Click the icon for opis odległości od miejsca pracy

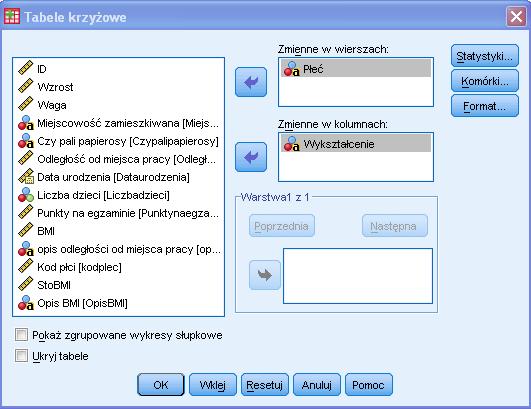[26, 249]
